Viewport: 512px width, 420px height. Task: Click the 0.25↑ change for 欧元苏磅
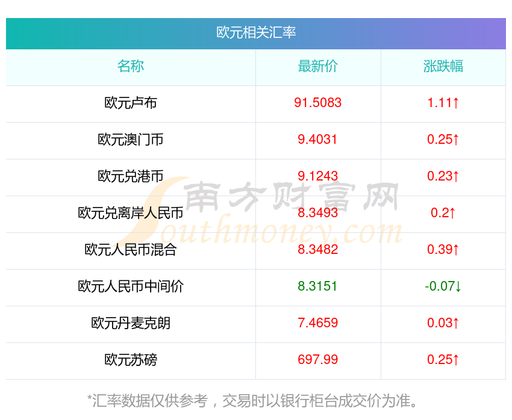pyautogui.click(x=443, y=360)
